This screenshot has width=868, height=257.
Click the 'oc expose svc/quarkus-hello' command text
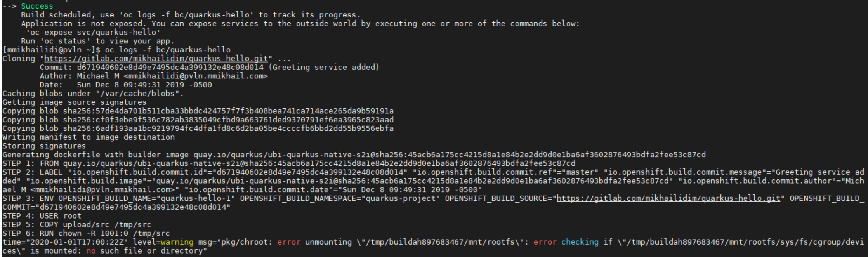click(x=93, y=33)
